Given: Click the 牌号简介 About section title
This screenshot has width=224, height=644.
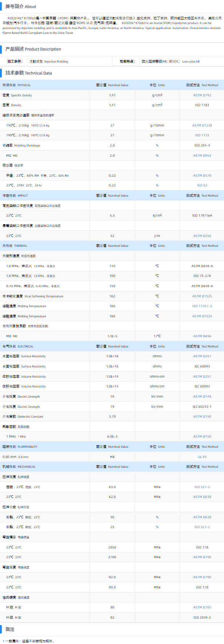Looking at the screenshot, I should (21, 7).
